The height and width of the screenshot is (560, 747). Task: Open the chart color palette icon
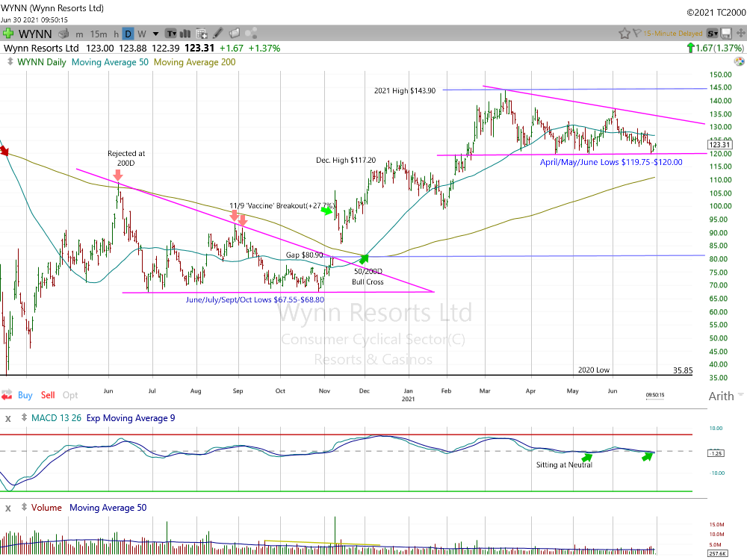tap(739, 61)
